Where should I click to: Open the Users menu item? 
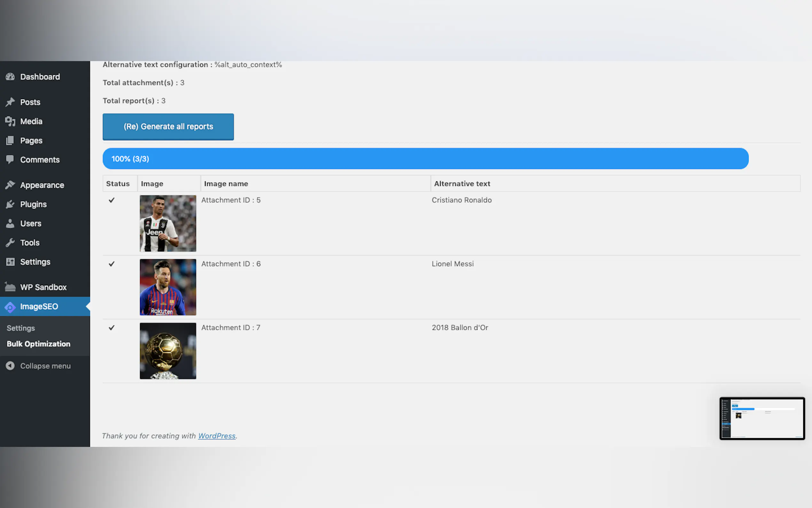(x=31, y=223)
